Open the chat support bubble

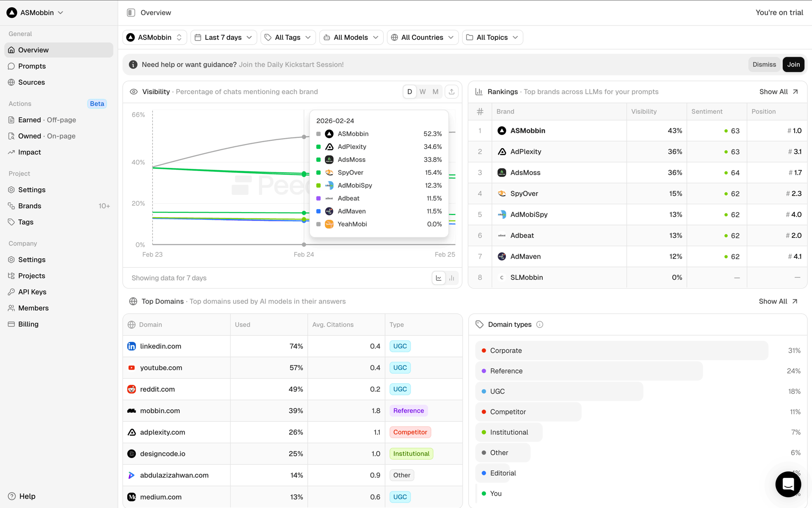coord(788,484)
